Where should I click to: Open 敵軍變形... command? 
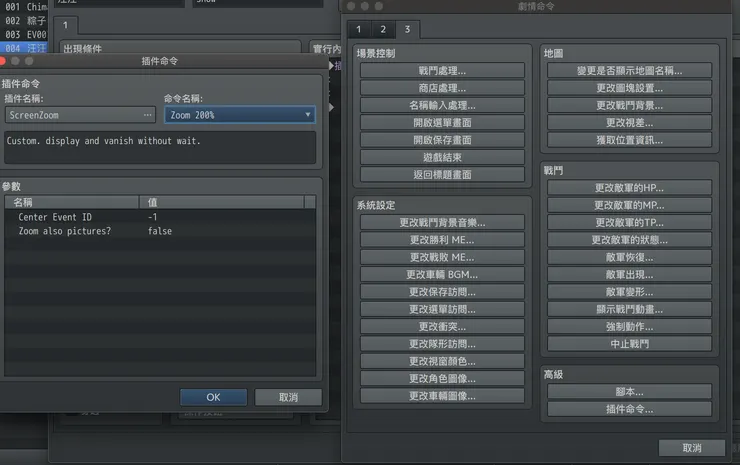630,292
